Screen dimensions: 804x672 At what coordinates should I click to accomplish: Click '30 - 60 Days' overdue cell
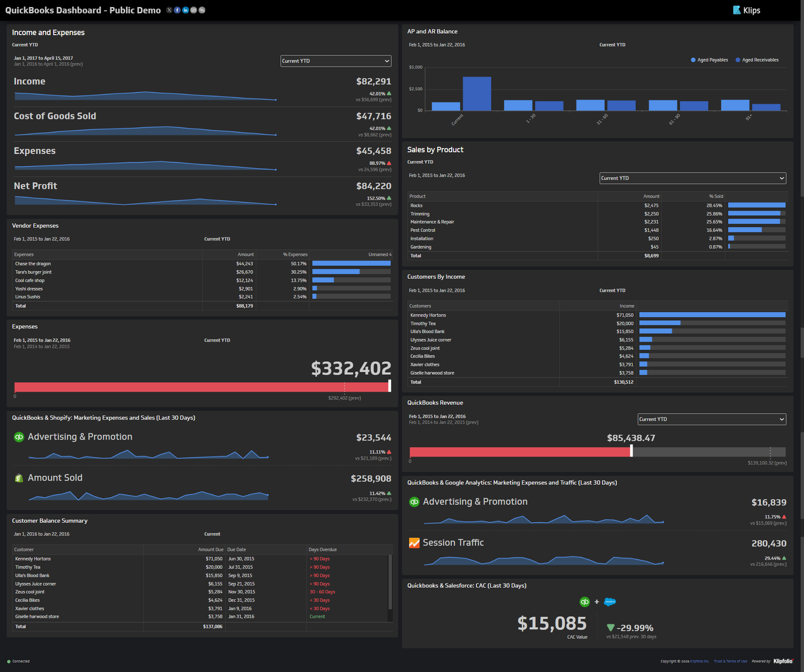pos(322,592)
